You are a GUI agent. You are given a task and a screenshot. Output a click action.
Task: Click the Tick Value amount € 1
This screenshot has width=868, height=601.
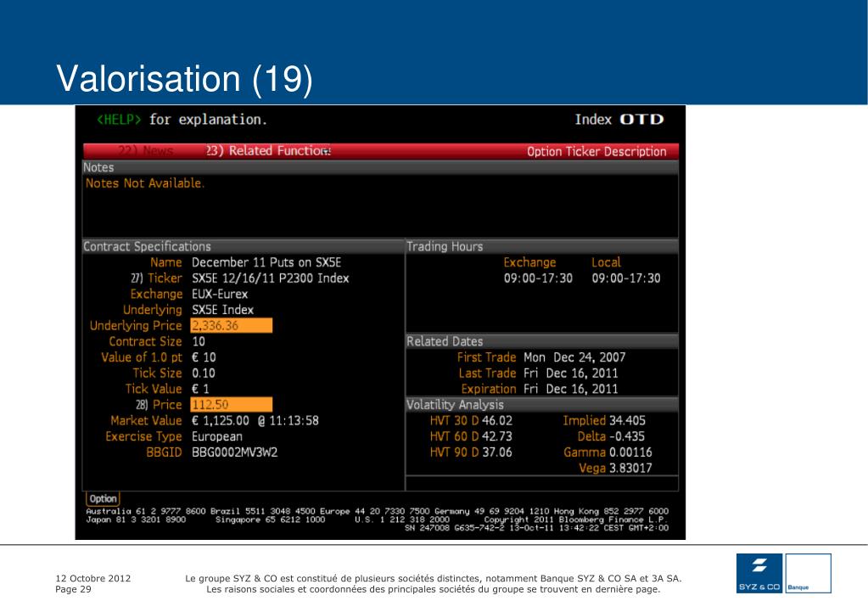200,389
